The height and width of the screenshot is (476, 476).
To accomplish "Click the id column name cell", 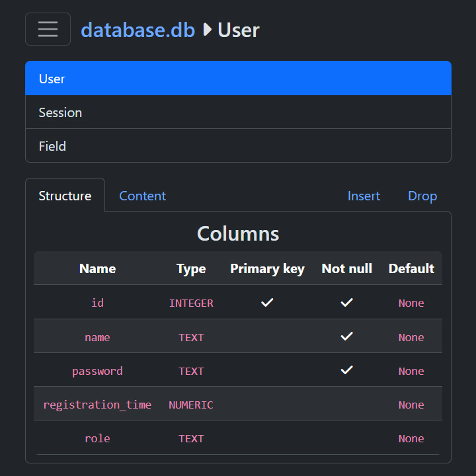I will coord(97,303).
